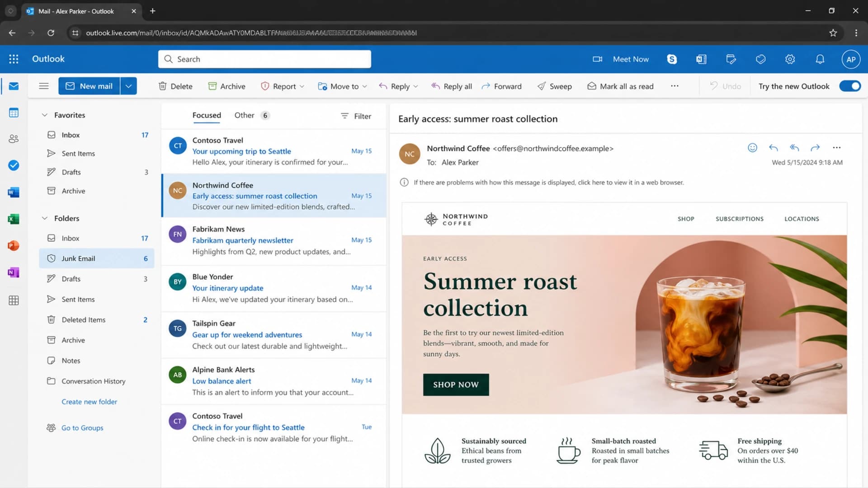Click the SHOP NOW button
Screen dimensions: 868x488
tap(456, 385)
